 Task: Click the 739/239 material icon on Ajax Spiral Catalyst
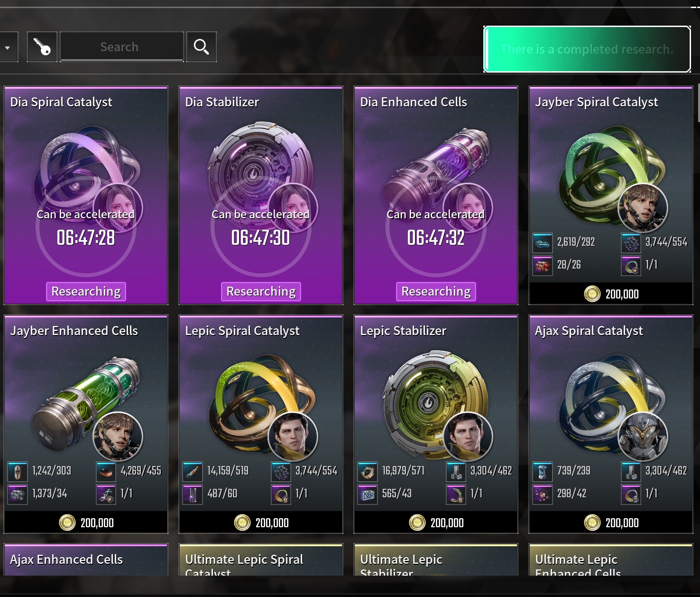coord(543,471)
